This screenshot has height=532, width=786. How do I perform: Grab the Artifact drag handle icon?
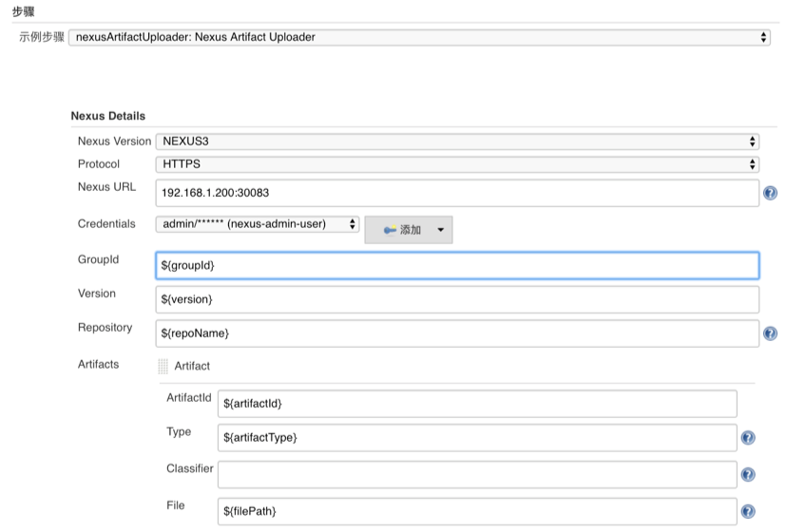click(163, 366)
